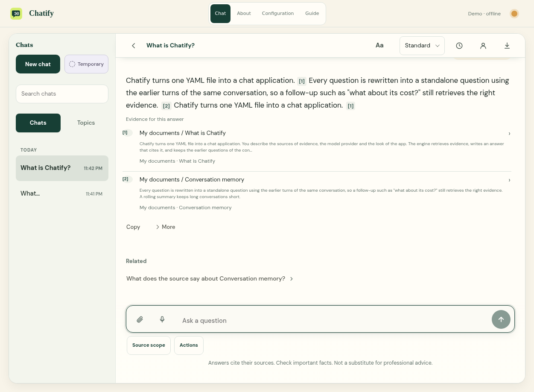Open text size Aa control
The width and height of the screenshot is (534, 392).
[379, 45]
